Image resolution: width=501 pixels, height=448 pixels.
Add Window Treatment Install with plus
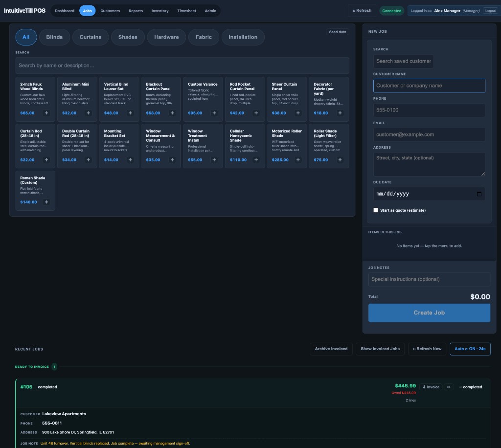click(214, 159)
